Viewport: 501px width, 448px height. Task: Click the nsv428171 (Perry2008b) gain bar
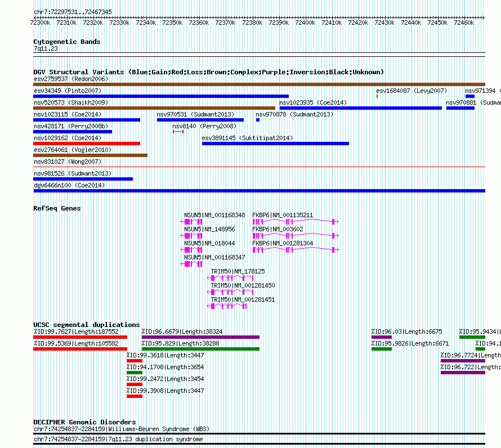coord(73,132)
